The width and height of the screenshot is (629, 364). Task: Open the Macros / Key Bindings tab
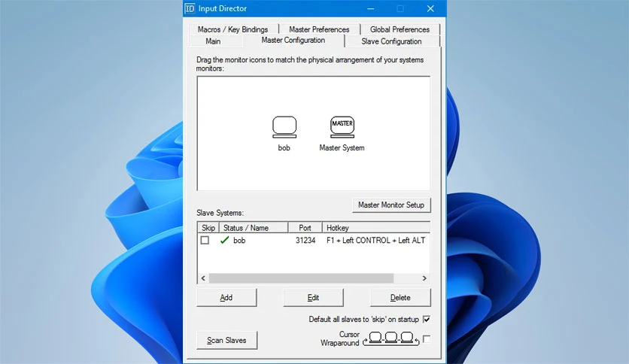click(232, 29)
